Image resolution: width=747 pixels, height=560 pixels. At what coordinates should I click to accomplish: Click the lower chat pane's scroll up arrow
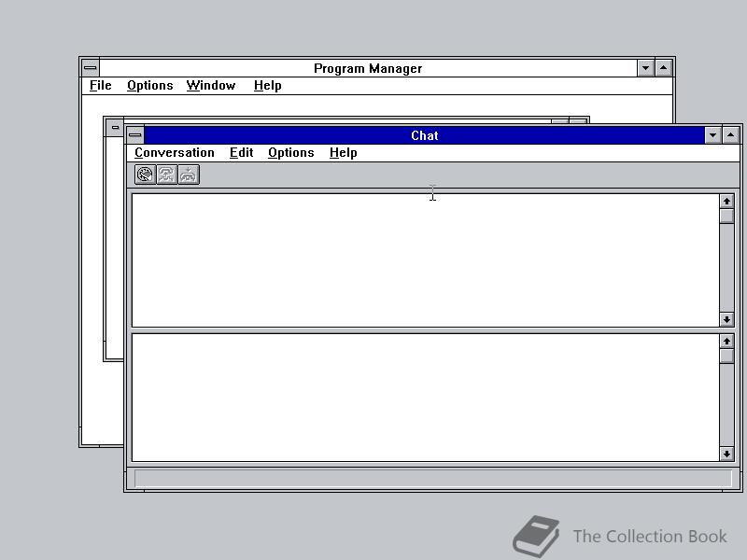(x=726, y=342)
